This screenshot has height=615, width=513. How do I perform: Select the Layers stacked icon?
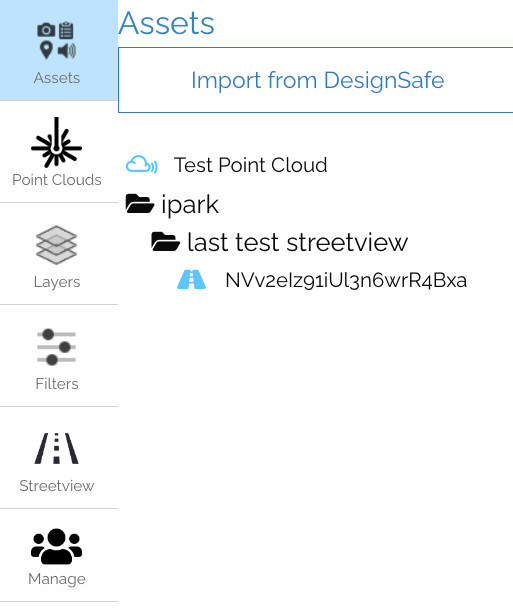pos(56,245)
